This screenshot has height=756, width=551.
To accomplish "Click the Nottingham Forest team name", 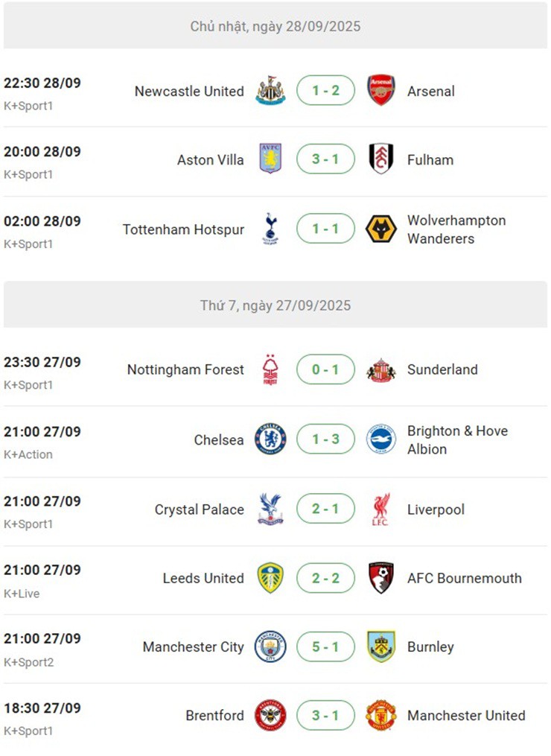I will tap(185, 369).
